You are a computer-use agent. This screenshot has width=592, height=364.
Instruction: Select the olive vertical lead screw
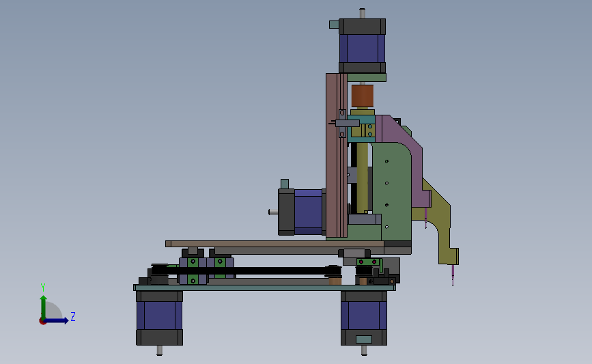click(363, 178)
